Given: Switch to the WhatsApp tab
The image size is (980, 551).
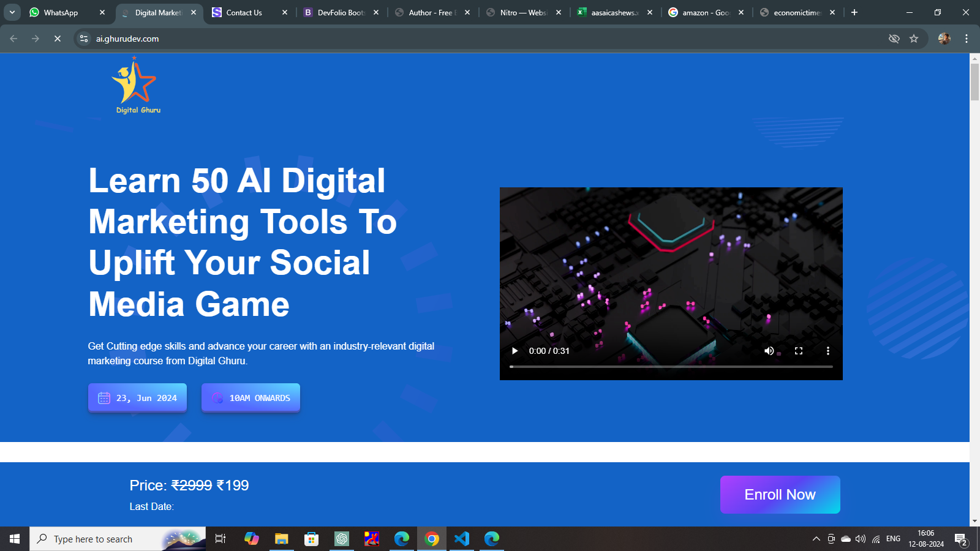Looking at the screenshot, I should tap(61, 12).
